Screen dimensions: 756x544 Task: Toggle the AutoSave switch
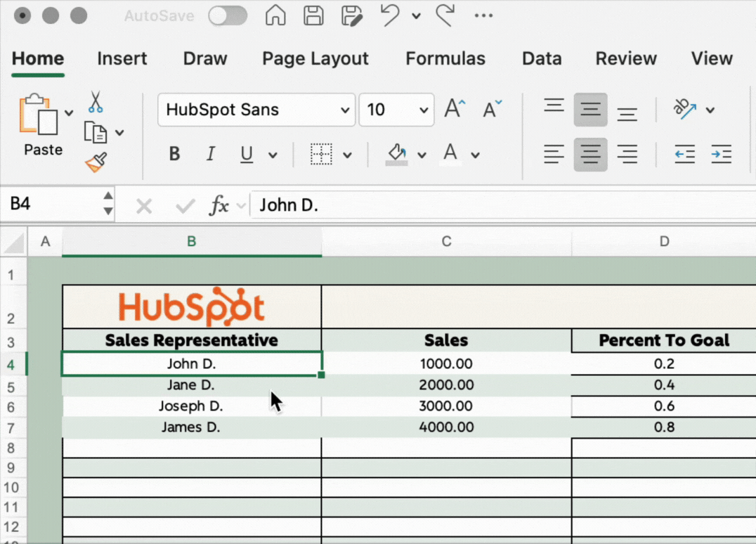[x=228, y=15]
